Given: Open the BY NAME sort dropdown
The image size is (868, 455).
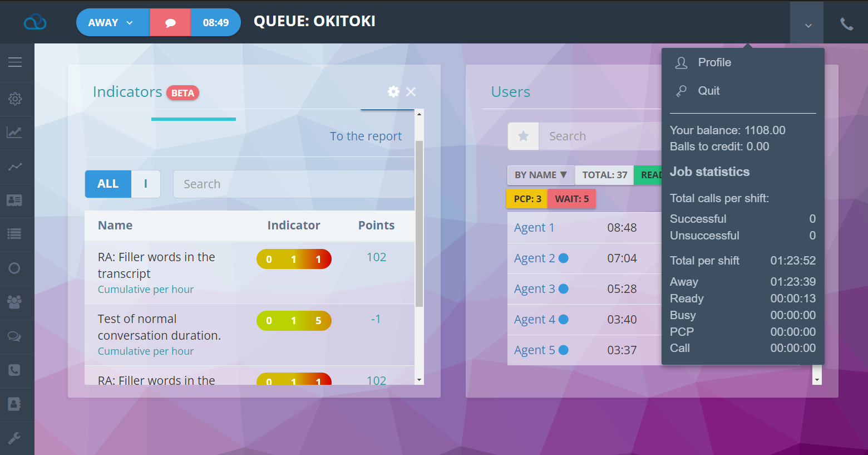Looking at the screenshot, I should pyautogui.click(x=540, y=175).
